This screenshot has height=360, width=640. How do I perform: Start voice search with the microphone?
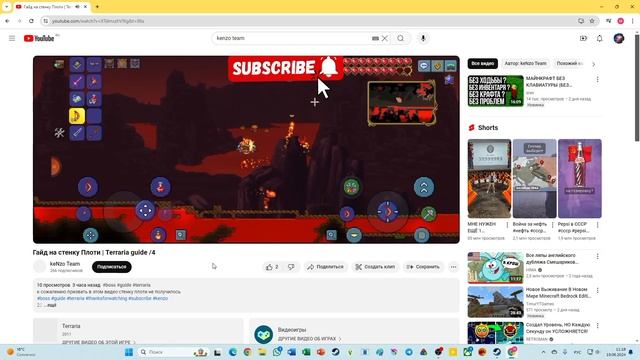[423, 38]
